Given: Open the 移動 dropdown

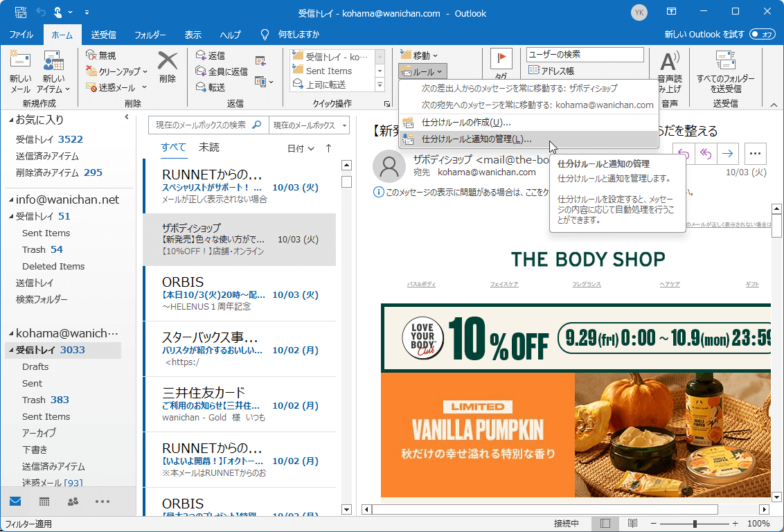Looking at the screenshot, I should (x=419, y=54).
